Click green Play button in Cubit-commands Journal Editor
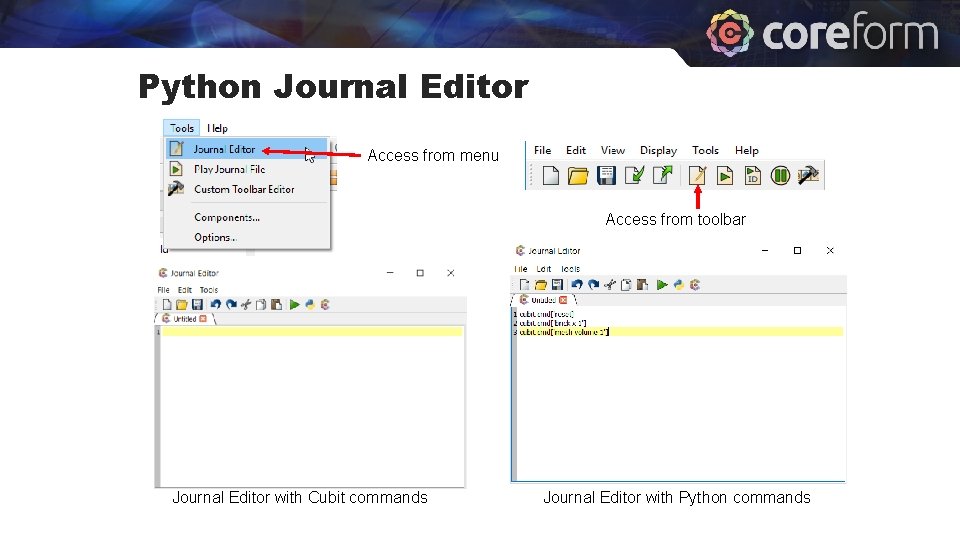Image resolution: width=960 pixels, height=540 pixels. click(x=294, y=304)
